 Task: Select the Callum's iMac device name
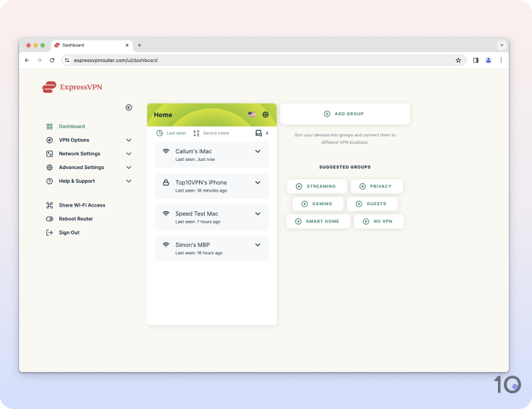pos(194,151)
